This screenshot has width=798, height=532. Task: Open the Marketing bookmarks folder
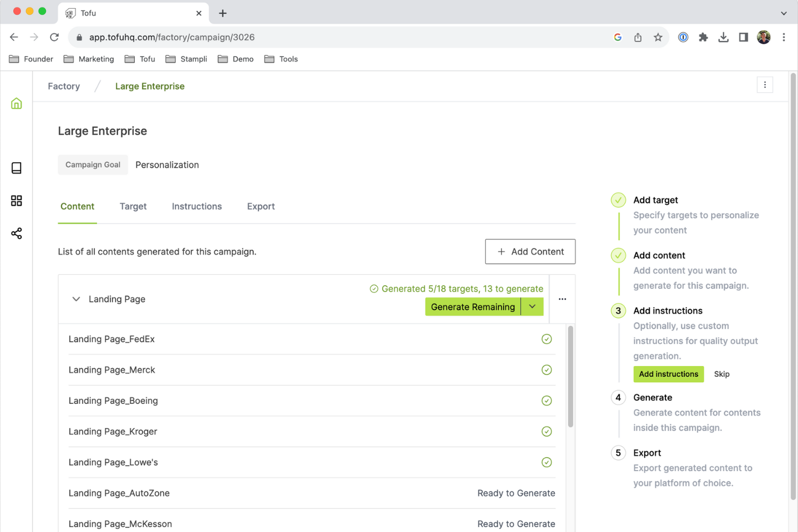coord(89,59)
